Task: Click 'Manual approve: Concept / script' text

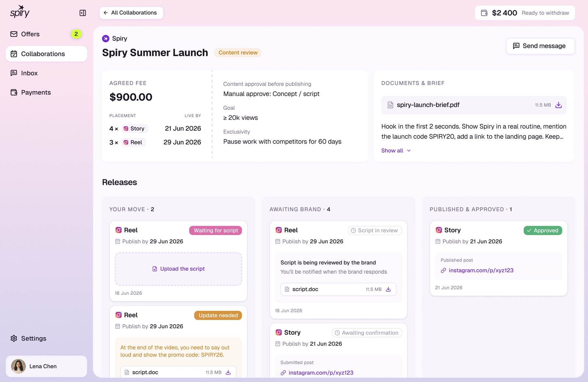Action: 271,94
